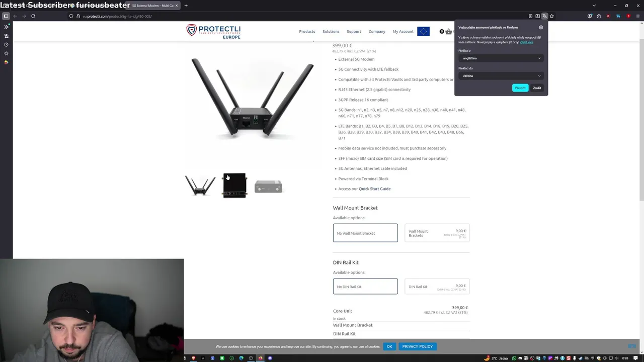Click the Zrušit cancel button

537,88
